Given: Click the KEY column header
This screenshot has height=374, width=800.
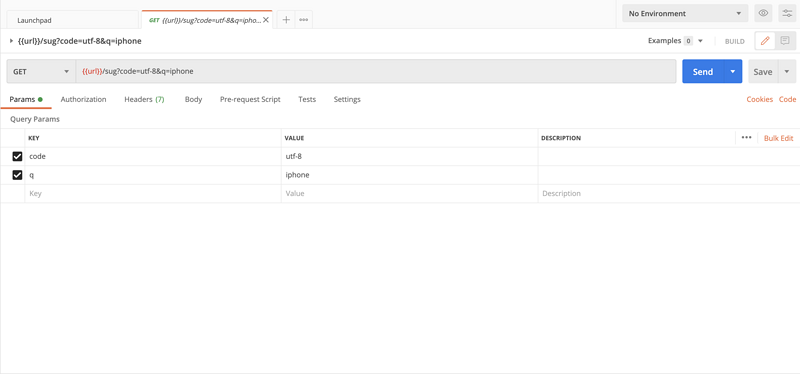Looking at the screenshot, I should (x=34, y=138).
